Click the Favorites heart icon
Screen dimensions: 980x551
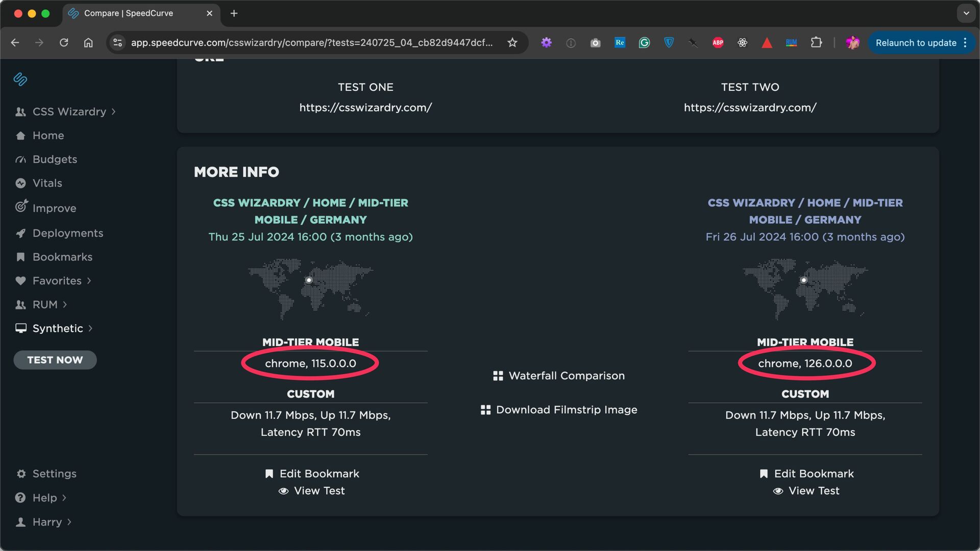point(20,281)
